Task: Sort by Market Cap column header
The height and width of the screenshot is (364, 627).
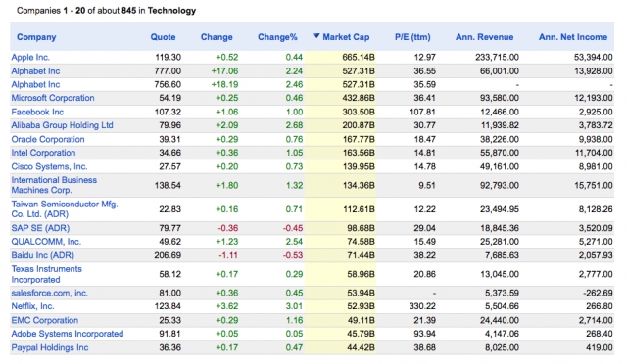Action: click(346, 37)
